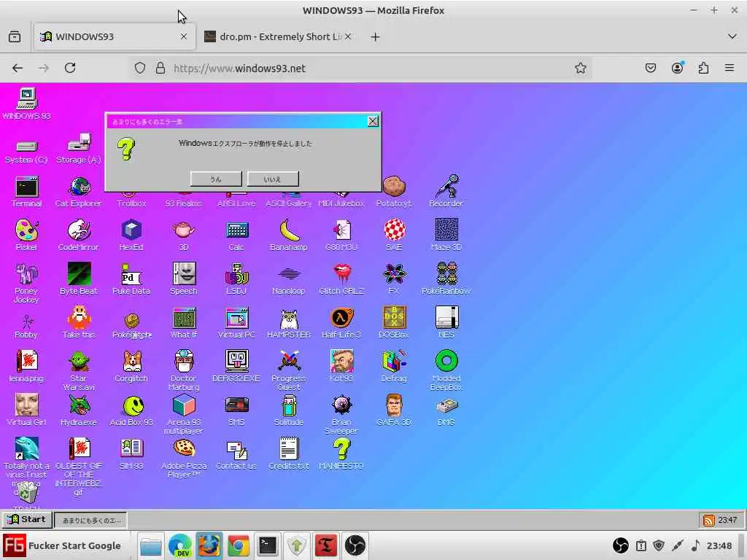Launch Bananamp music player icon
The image size is (747, 560).
pos(289,236)
